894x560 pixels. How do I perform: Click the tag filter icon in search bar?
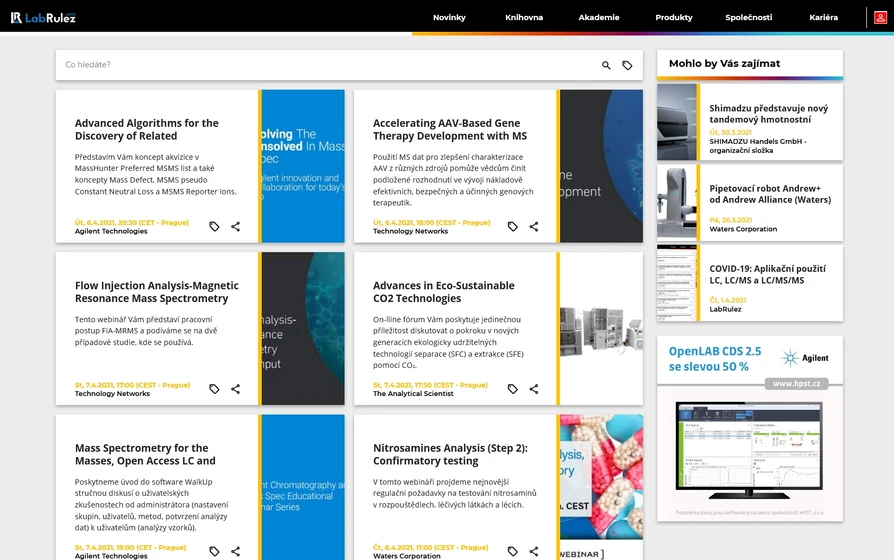pos(627,65)
